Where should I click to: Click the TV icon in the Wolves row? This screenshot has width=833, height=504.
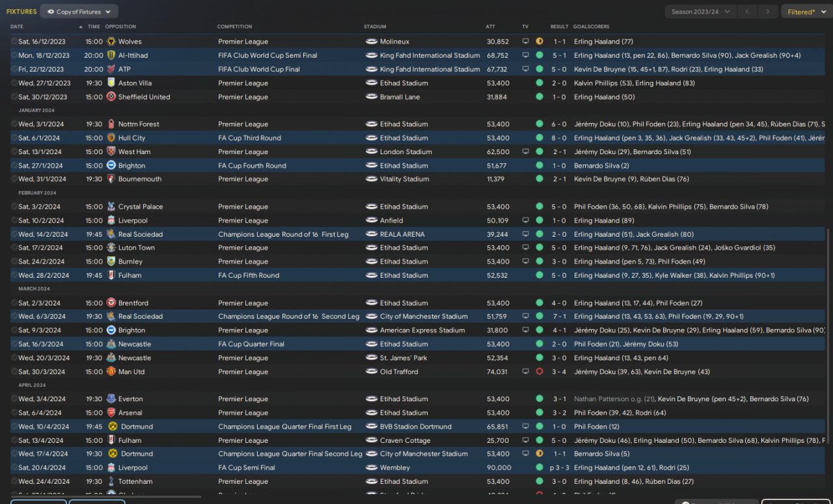click(x=526, y=42)
